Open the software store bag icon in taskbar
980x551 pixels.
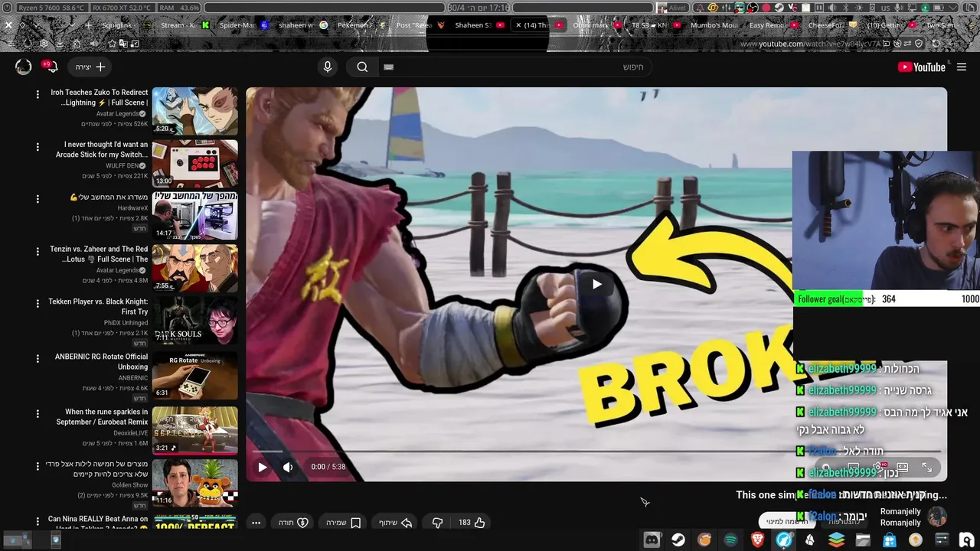click(889, 540)
